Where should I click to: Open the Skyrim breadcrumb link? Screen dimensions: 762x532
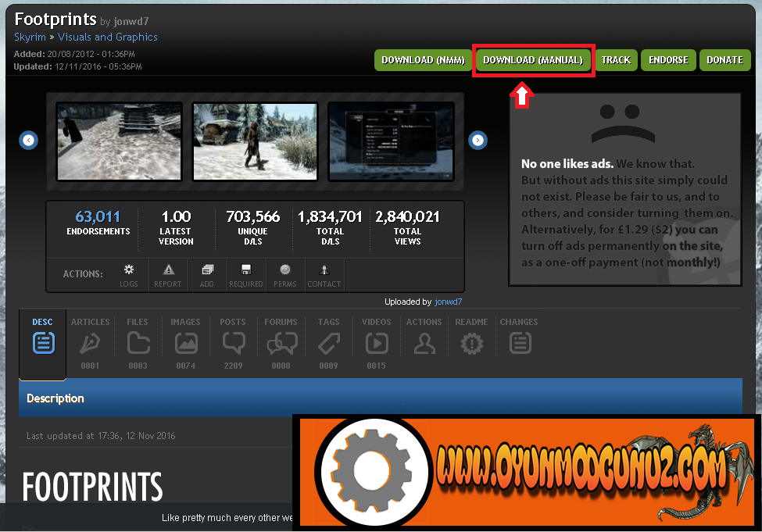coord(30,37)
